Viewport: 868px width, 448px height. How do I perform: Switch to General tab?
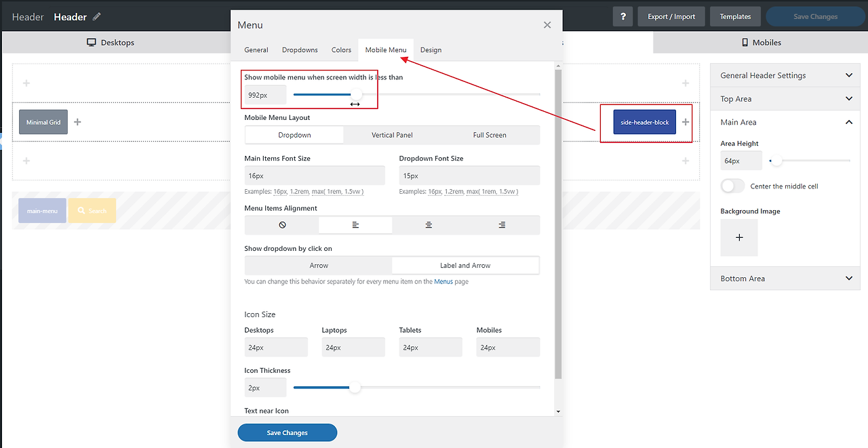coord(256,50)
